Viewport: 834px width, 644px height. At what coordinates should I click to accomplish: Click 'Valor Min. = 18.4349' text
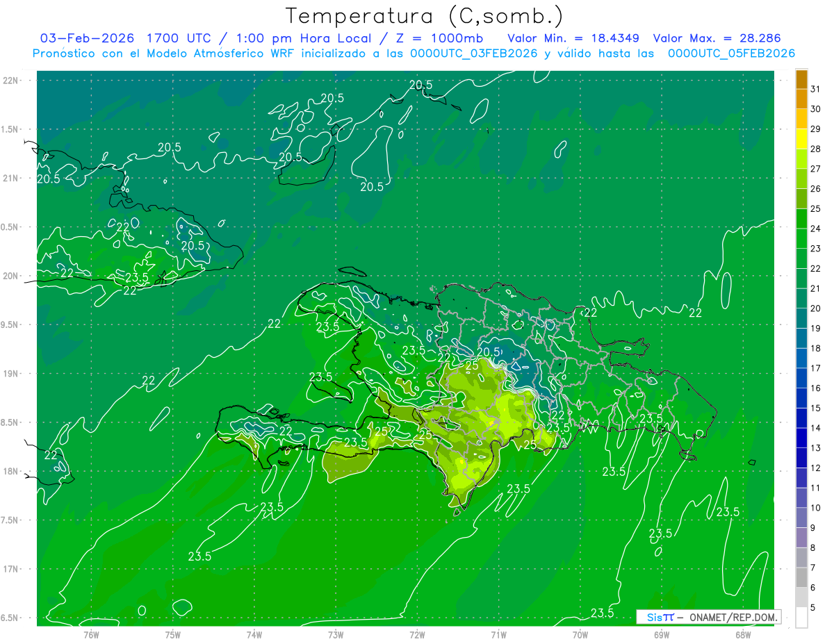573,38
